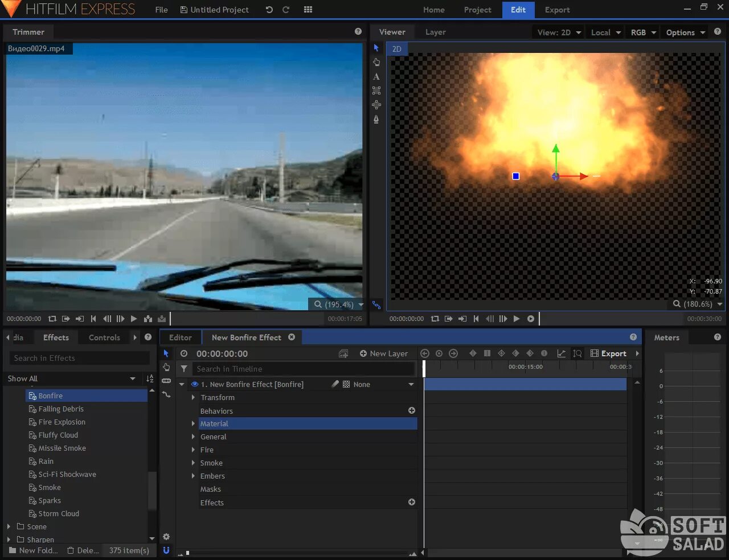Click the timeline playhead handle
The image size is (729, 560).
coord(424,368)
